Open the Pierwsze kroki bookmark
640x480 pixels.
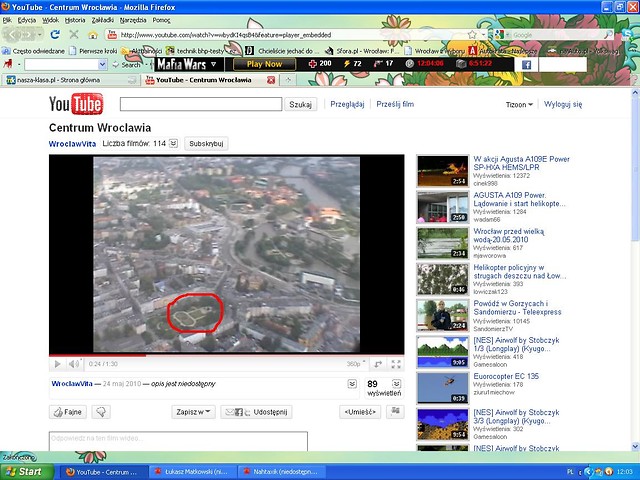[93, 51]
